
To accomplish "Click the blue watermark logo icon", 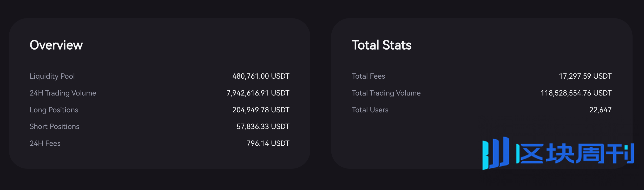I will point(496,153).
